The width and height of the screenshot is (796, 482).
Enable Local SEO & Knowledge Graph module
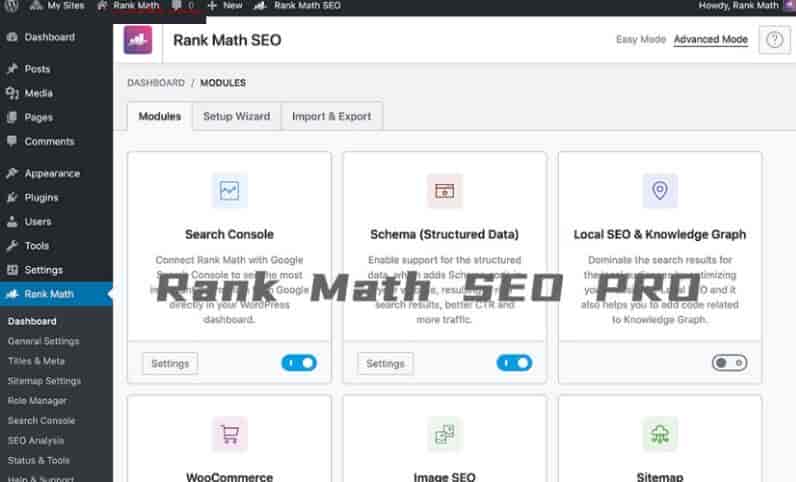click(729, 363)
